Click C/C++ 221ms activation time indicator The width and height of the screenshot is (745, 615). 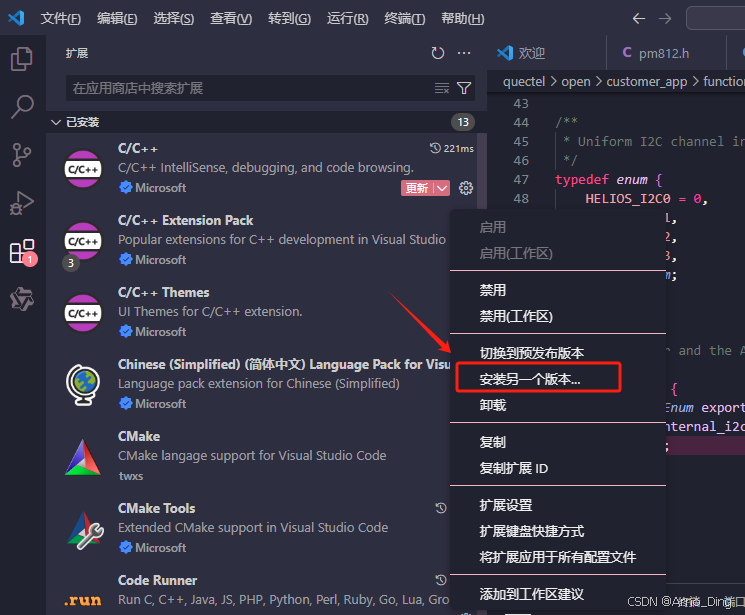451,148
